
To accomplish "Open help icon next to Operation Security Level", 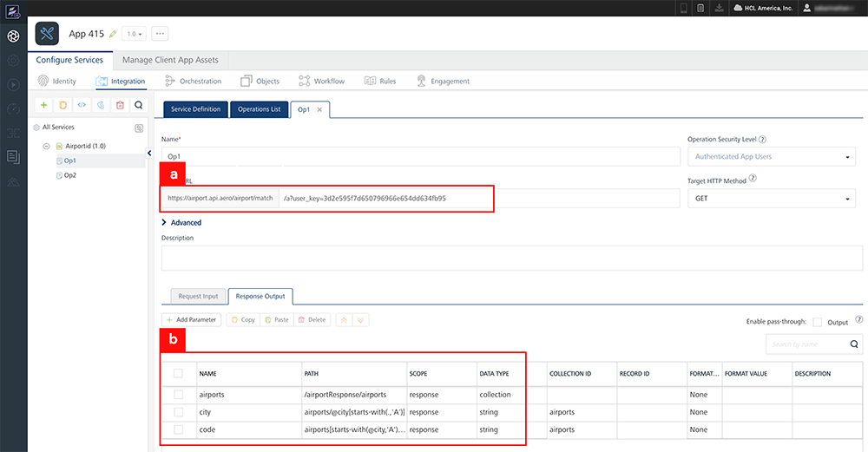I will pos(762,139).
